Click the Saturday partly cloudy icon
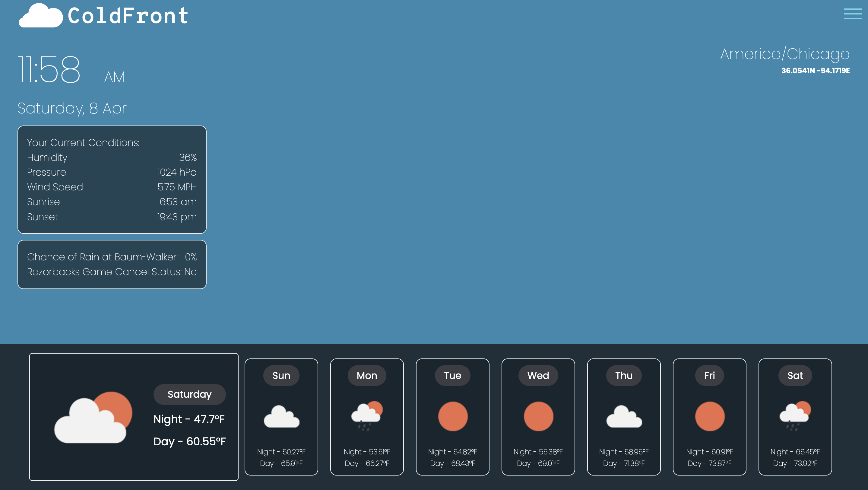The height and width of the screenshot is (490, 868). (93, 417)
